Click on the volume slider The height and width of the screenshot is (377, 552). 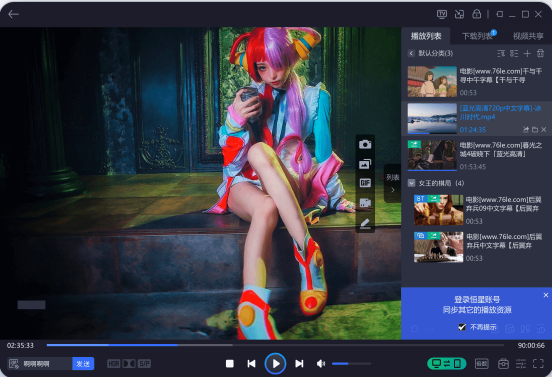(351, 364)
